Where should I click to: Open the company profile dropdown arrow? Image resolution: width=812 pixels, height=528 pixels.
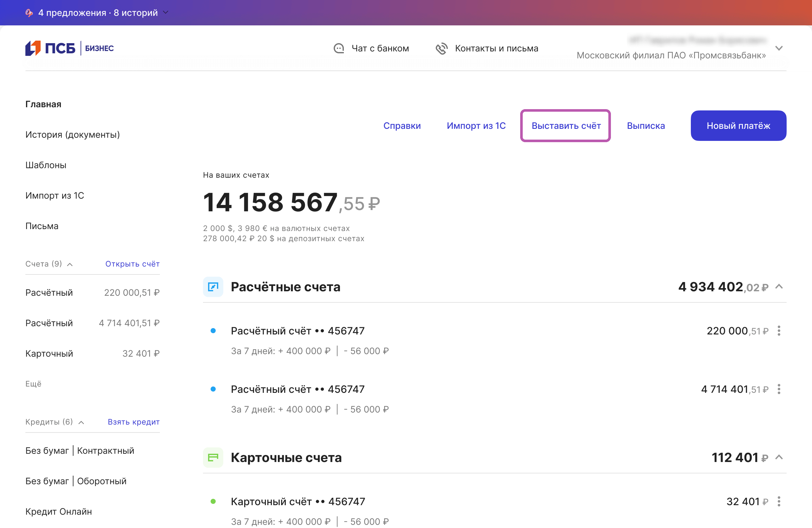click(x=779, y=48)
